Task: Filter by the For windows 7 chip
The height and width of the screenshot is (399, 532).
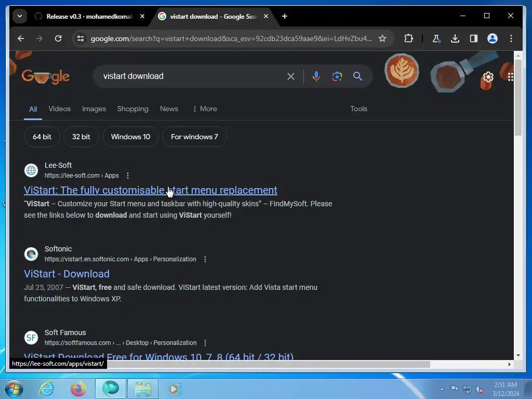Action: tap(194, 137)
